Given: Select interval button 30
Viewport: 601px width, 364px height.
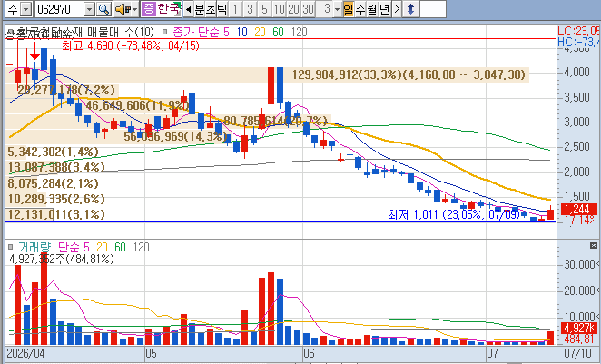Looking at the screenshot, I should coord(308,9).
